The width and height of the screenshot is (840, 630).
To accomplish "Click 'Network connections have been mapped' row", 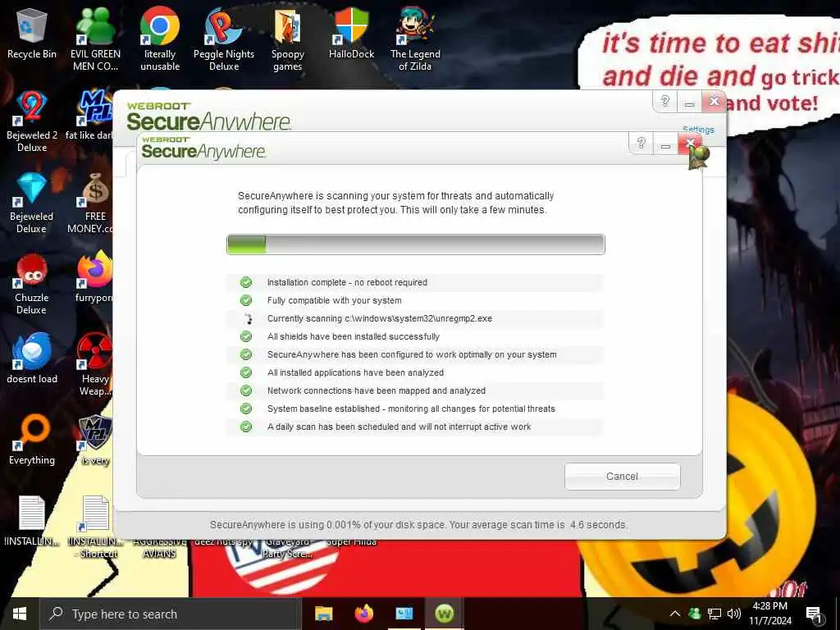I will pos(414,390).
